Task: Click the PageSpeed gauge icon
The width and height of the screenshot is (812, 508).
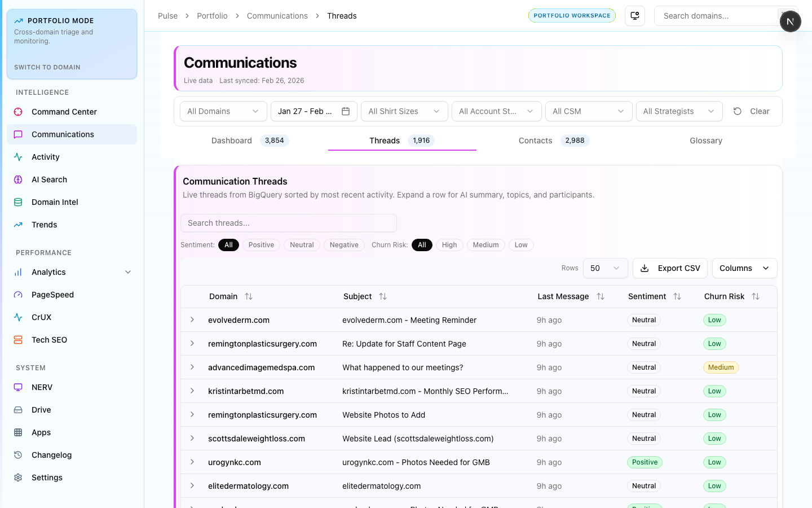Action: pos(18,295)
